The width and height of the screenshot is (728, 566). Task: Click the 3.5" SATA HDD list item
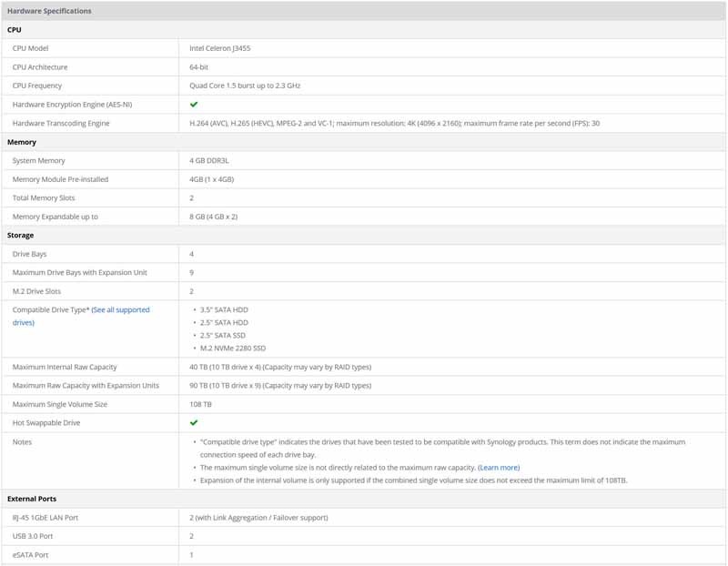click(223, 310)
